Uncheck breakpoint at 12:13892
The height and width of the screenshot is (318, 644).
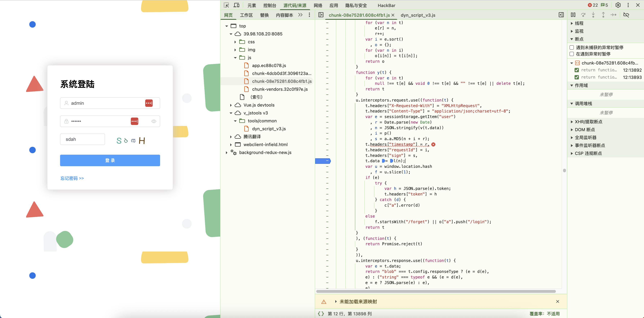tap(577, 70)
